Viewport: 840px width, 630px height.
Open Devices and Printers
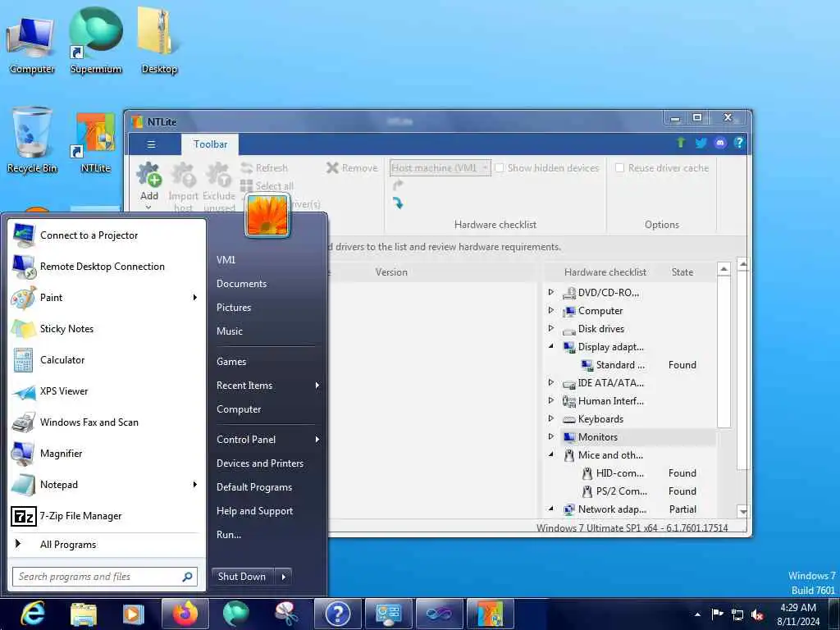coord(260,463)
